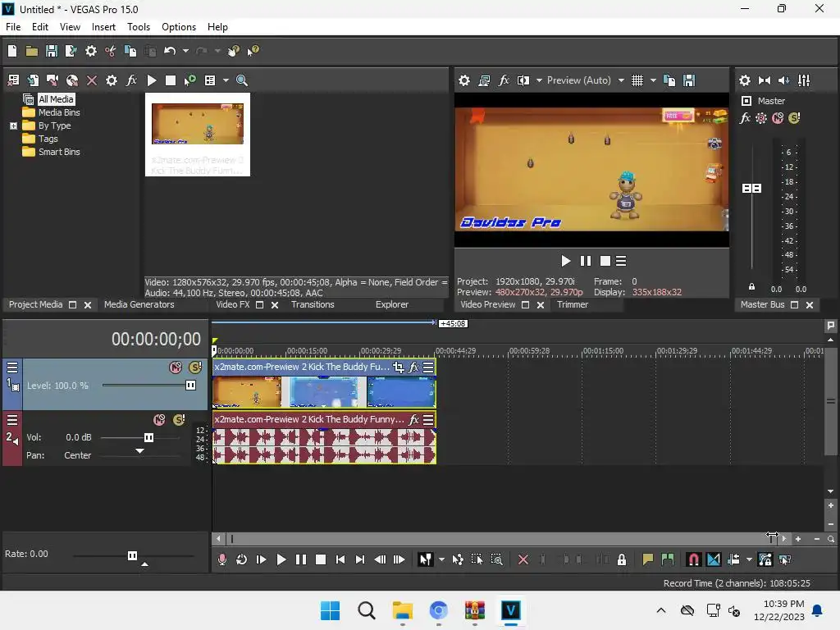The width and height of the screenshot is (840, 630).
Task: Open Render As from the main toolbar
Action: point(71,51)
